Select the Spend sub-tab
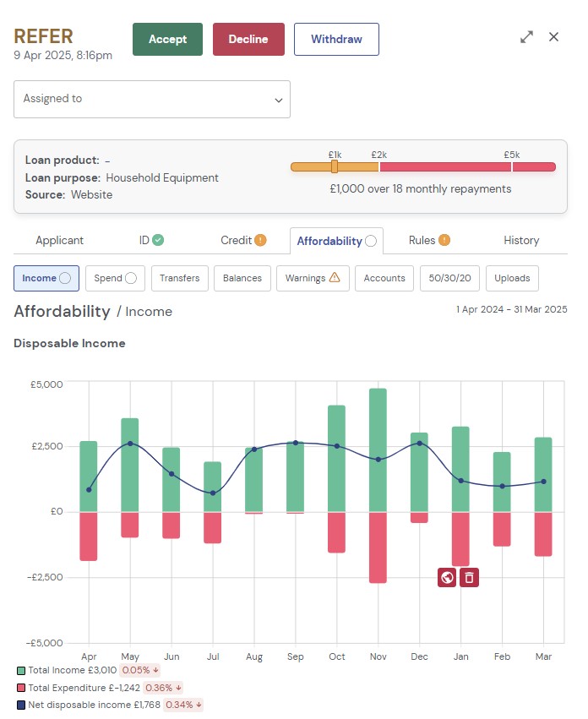588x719 pixels. 115,278
